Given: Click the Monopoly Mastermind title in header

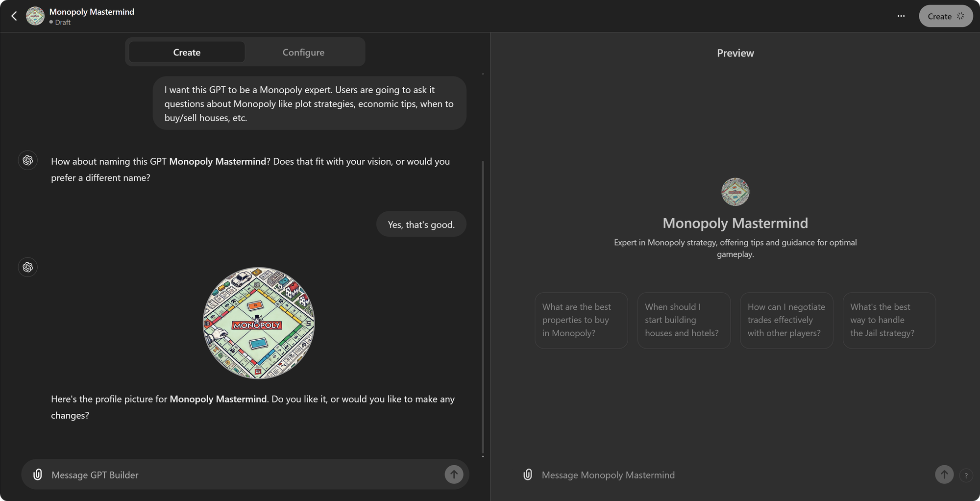Looking at the screenshot, I should 92,12.
